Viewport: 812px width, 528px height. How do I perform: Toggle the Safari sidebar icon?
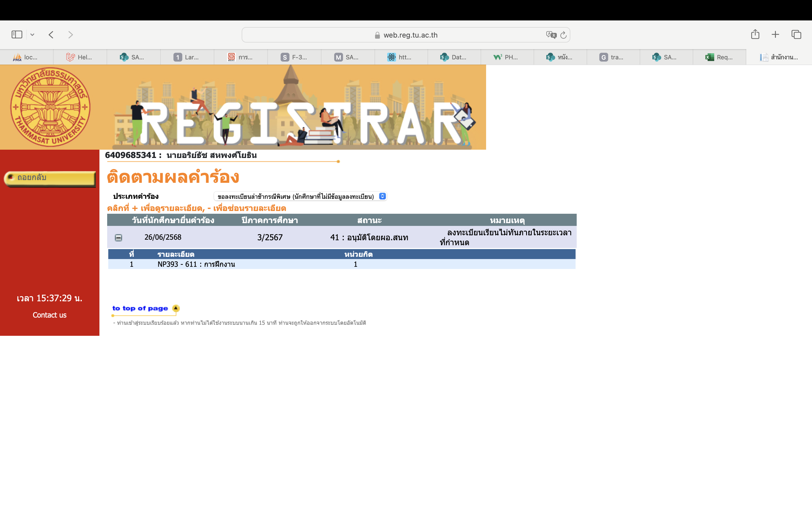pyautogui.click(x=17, y=35)
